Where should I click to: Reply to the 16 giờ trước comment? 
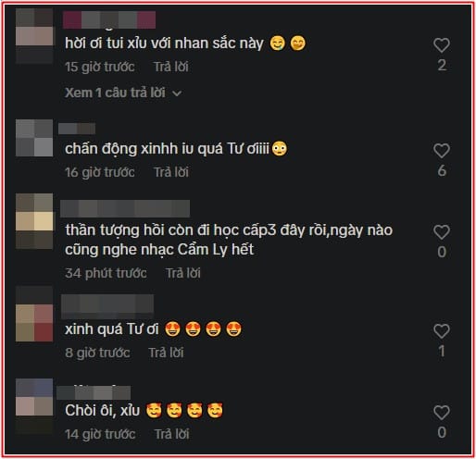pyautogui.click(x=171, y=172)
